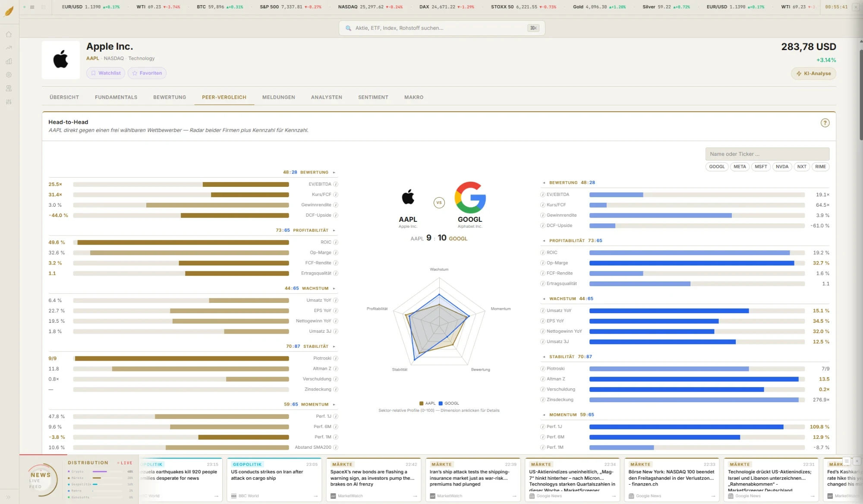
Task: Focus the Name oder Ticker field
Action: coord(767,154)
